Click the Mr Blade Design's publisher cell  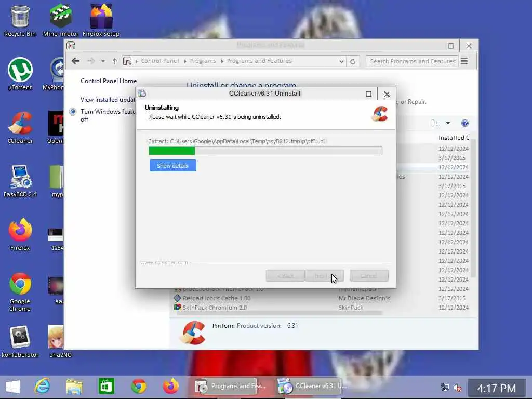364,298
